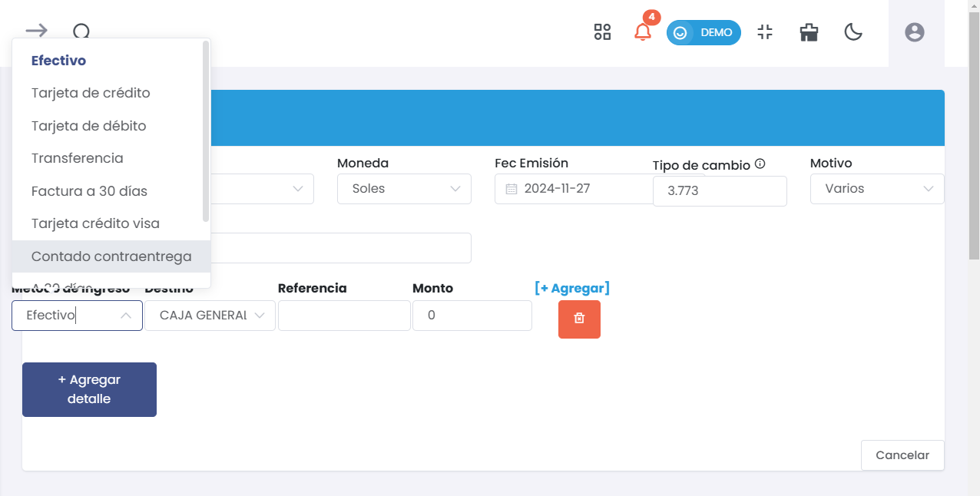This screenshot has width=980, height=496.
Task: Open the calendar in Fec Emisión field
Action: pos(510,189)
